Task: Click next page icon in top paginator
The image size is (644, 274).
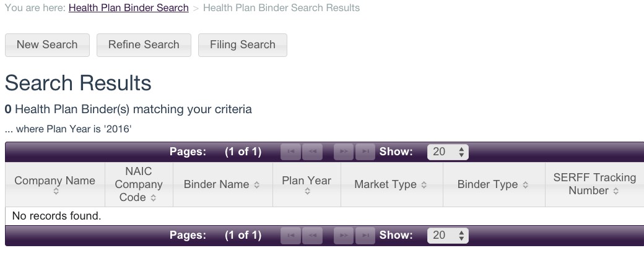Action: pyautogui.click(x=344, y=152)
